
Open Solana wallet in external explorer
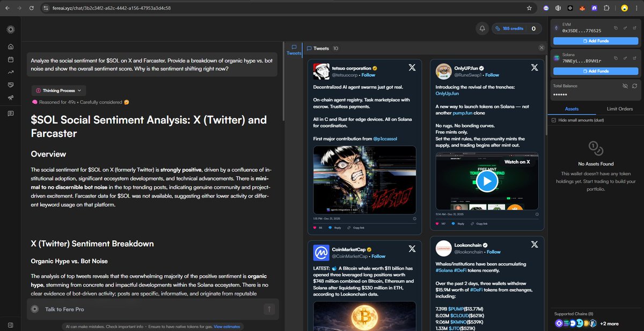635,57
